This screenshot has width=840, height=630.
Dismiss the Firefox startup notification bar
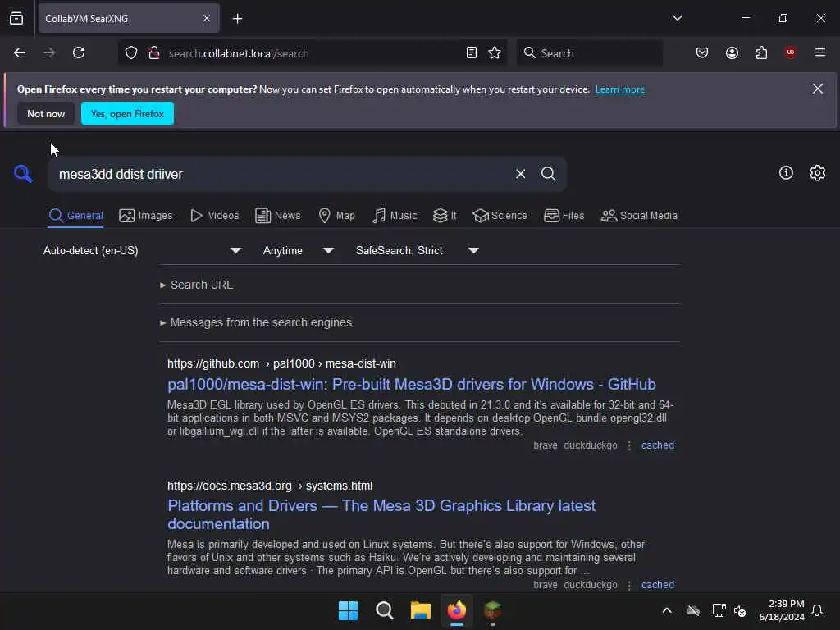tap(818, 89)
